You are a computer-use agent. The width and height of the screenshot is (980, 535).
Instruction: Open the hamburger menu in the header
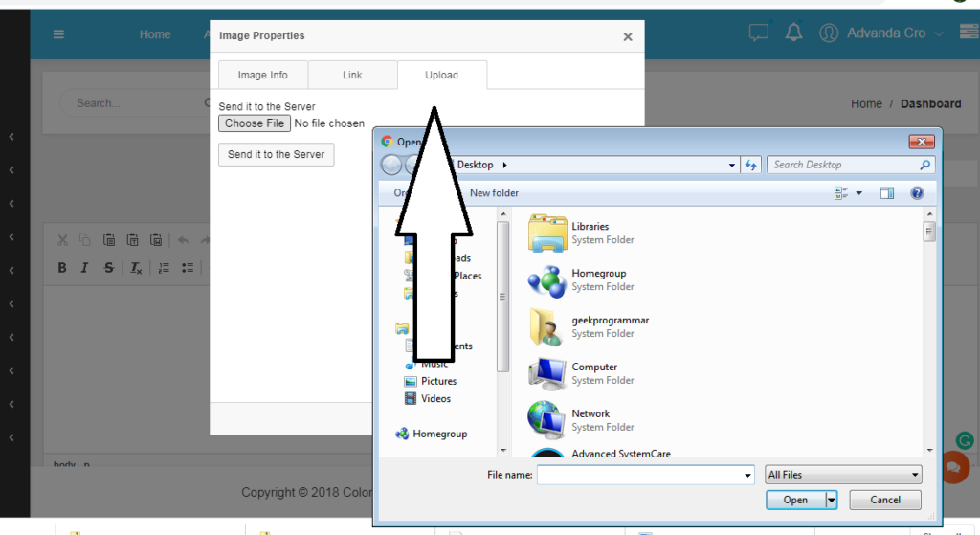point(58,34)
